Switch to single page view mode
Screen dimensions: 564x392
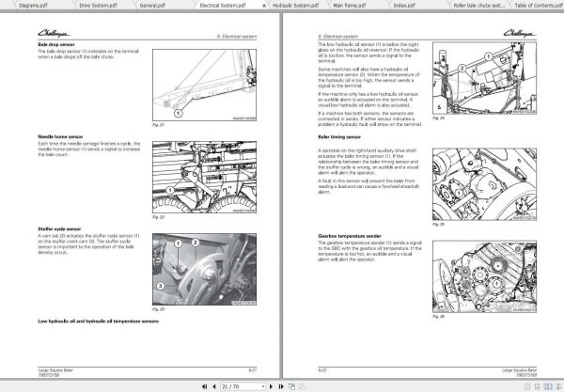click(x=527, y=387)
